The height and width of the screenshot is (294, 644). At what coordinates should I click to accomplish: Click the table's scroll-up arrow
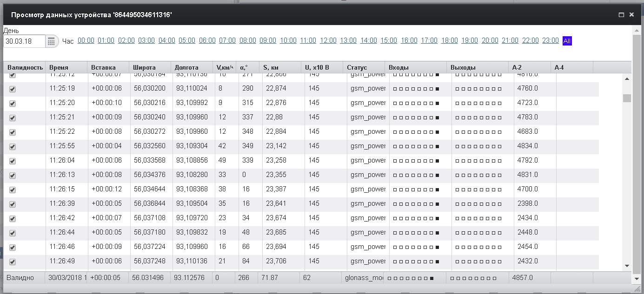coord(627,79)
